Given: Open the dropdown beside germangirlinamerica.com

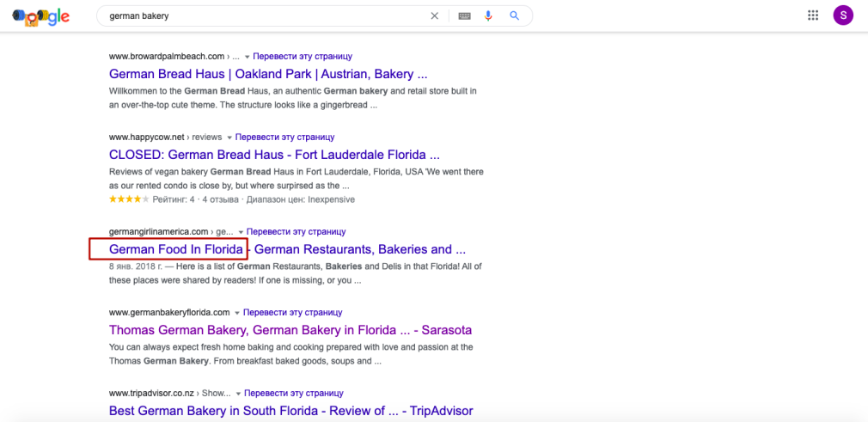Looking at the screenshot, I should coord(241,232).
